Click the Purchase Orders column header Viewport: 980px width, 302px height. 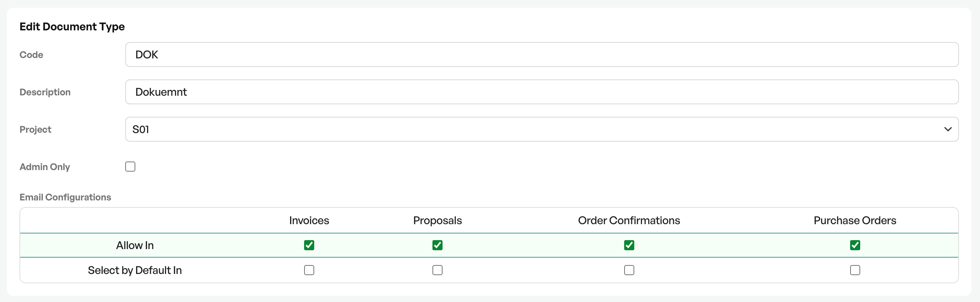pyautogui.click(x=855, y=220)
